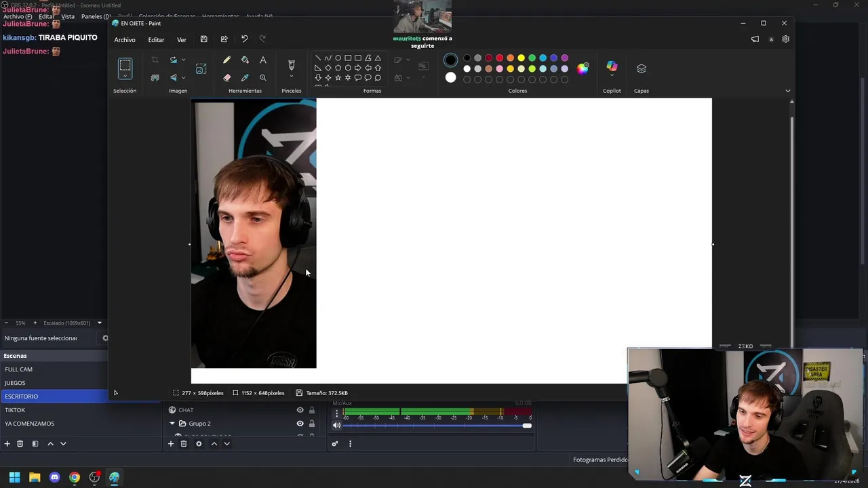
Task: Toggle visibility of Grupo 2 source
Action: 300,424
